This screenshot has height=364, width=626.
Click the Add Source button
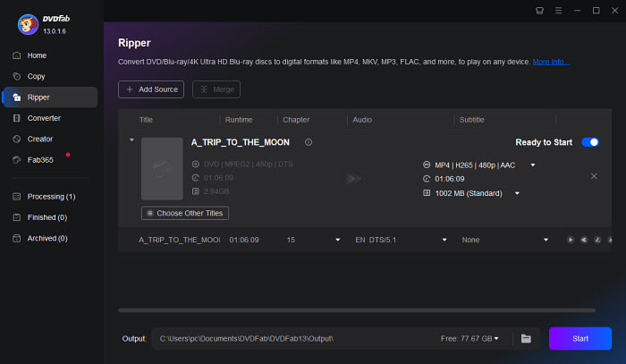pos(151,89)
